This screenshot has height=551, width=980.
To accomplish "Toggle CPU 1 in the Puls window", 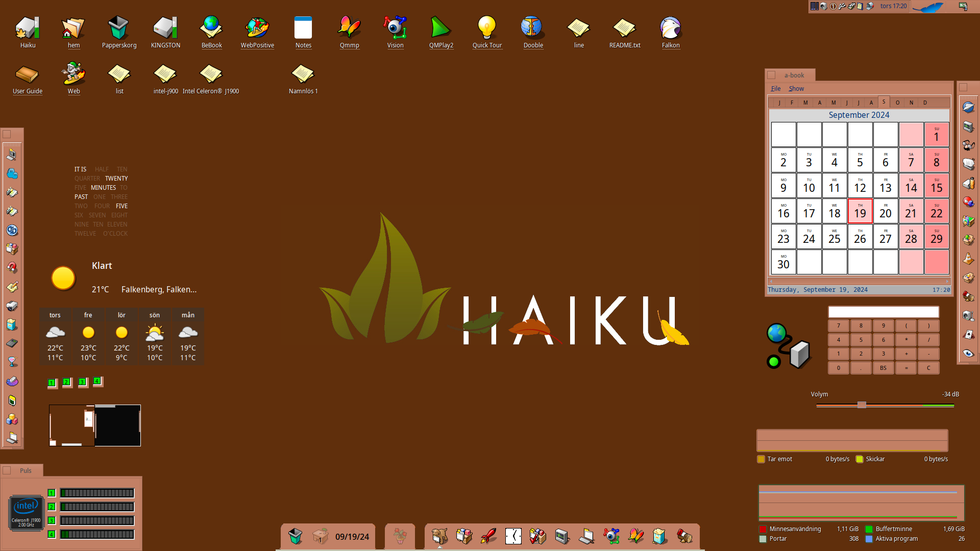I will 52,493.
